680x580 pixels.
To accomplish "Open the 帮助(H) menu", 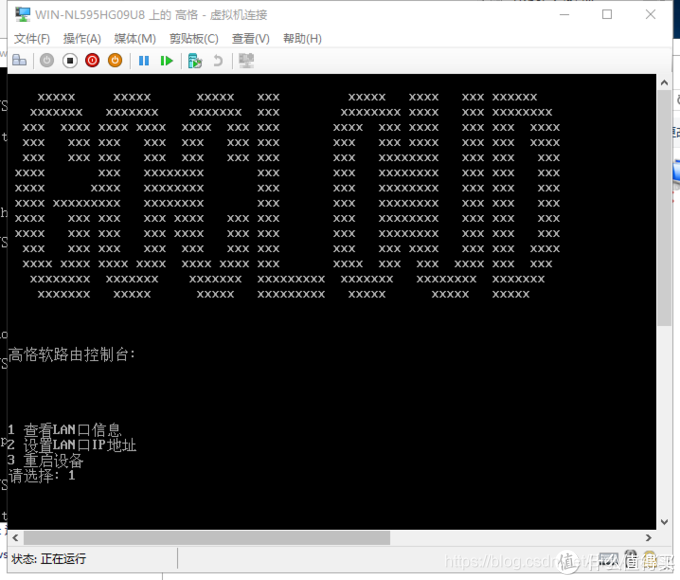I will point(302,39).
